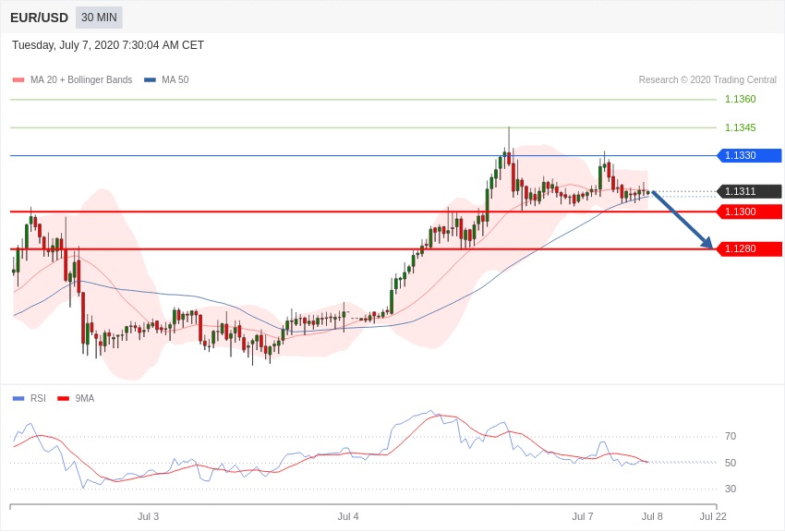Open the Research © 2020 Trading Central link
Screen dimensions: 785x532
pyautogui.click(x=707, y=80)
